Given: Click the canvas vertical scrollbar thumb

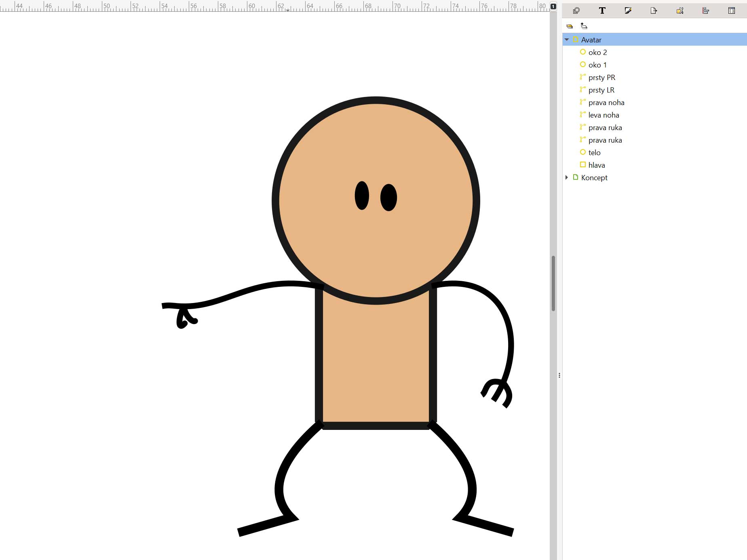Looking at the screenshot, I should [x=553, y=283].
